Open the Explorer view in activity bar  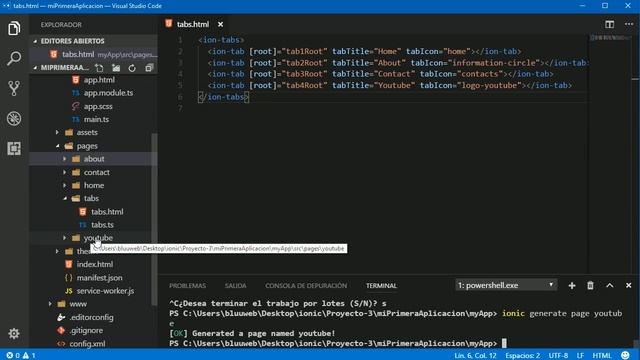14,29
